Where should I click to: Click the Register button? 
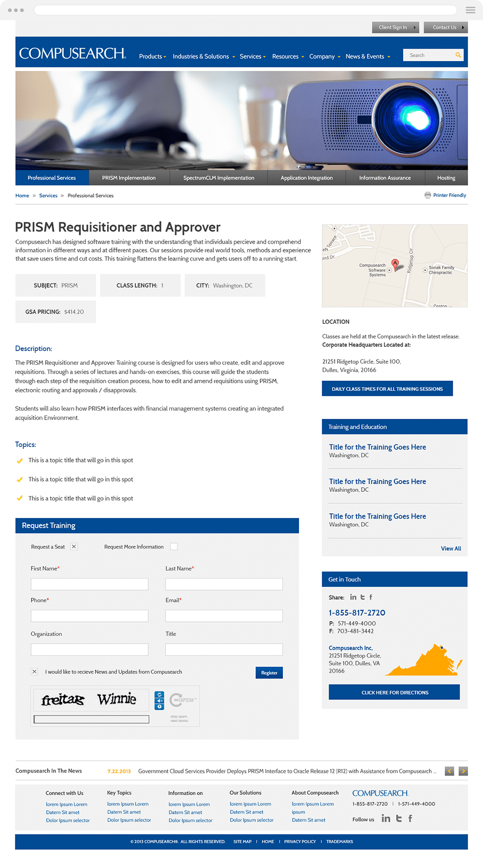269,673
